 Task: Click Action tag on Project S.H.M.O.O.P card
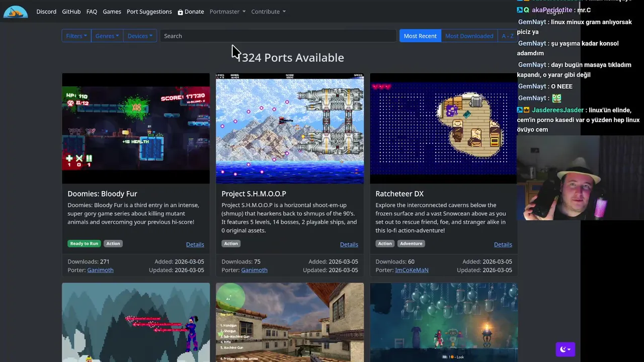pos(231,243)
